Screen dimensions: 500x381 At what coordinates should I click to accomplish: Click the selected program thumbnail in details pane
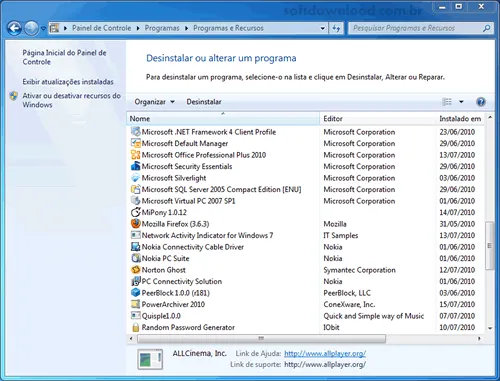(x=150, y=359)
